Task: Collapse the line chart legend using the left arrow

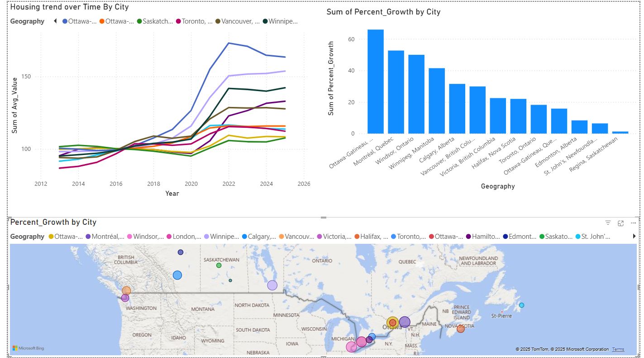Action: point(54,20)
